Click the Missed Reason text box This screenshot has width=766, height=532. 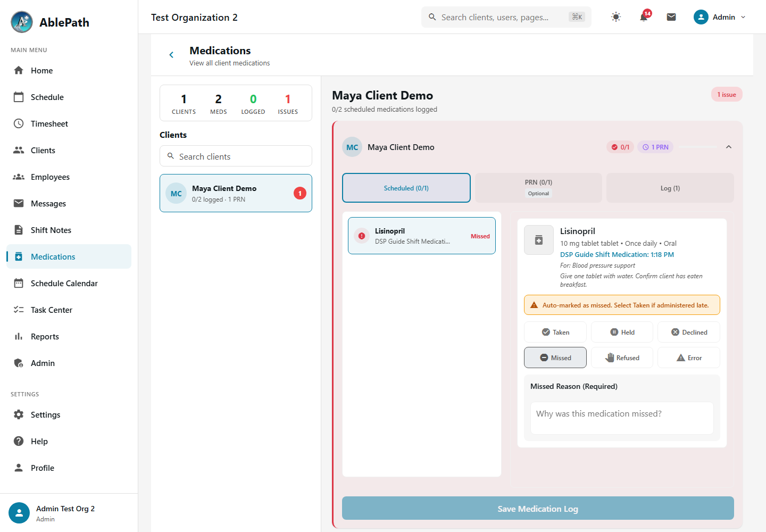click(622, 418)
